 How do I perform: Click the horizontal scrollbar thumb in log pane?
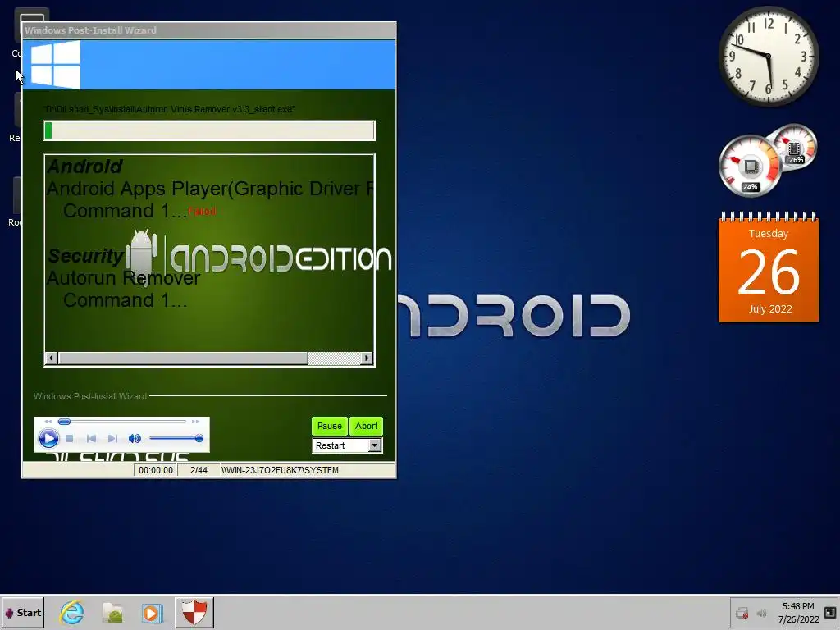tap(183, 358)
